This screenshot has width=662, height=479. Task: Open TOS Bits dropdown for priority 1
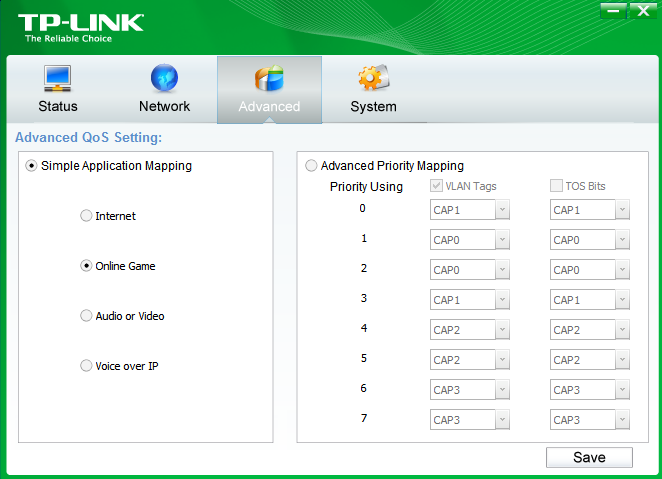tap(589, 240)
